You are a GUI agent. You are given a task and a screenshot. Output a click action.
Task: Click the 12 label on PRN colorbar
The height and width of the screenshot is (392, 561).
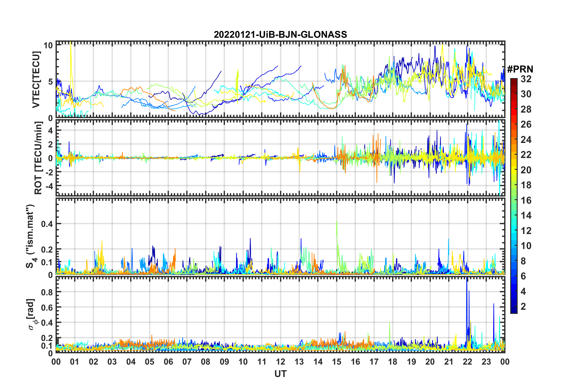526,231
